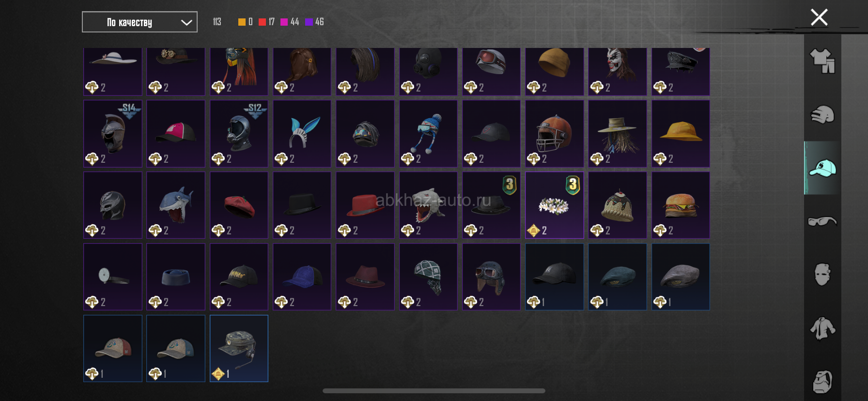Click the dropdown chevron arrow

(186, 22)
